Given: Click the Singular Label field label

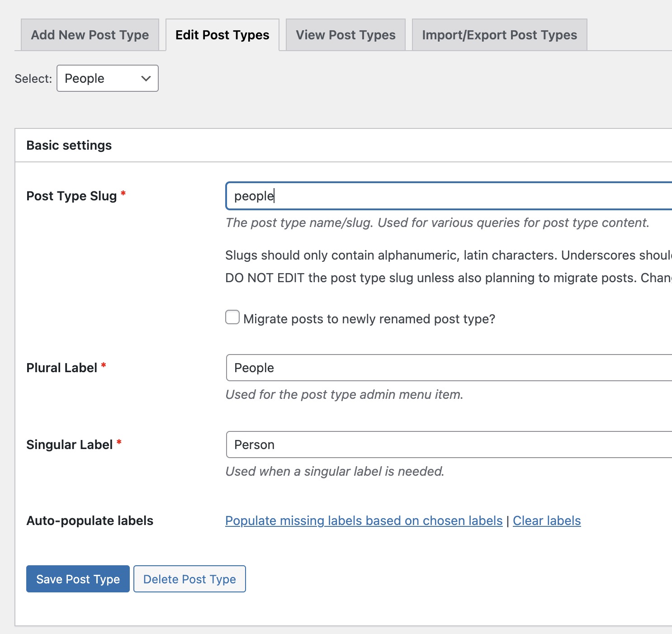Looking at the screenshot, I should click(x=69, y=445).
